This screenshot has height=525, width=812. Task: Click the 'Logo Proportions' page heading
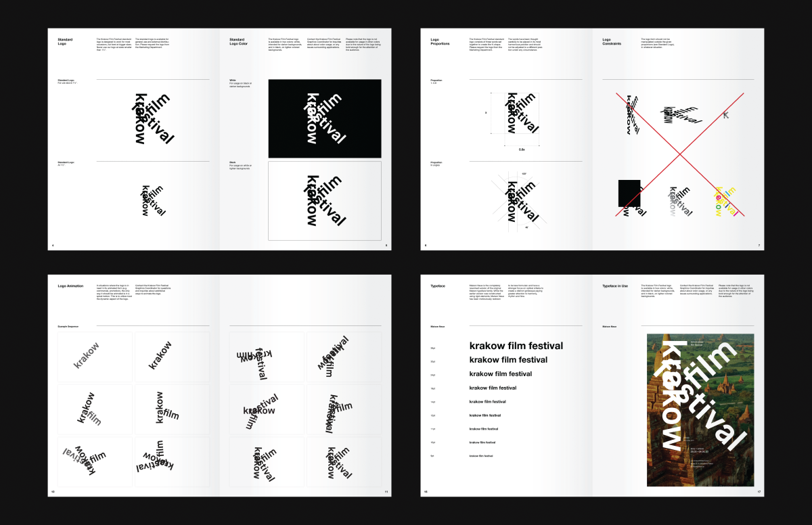tap(440, 42)
